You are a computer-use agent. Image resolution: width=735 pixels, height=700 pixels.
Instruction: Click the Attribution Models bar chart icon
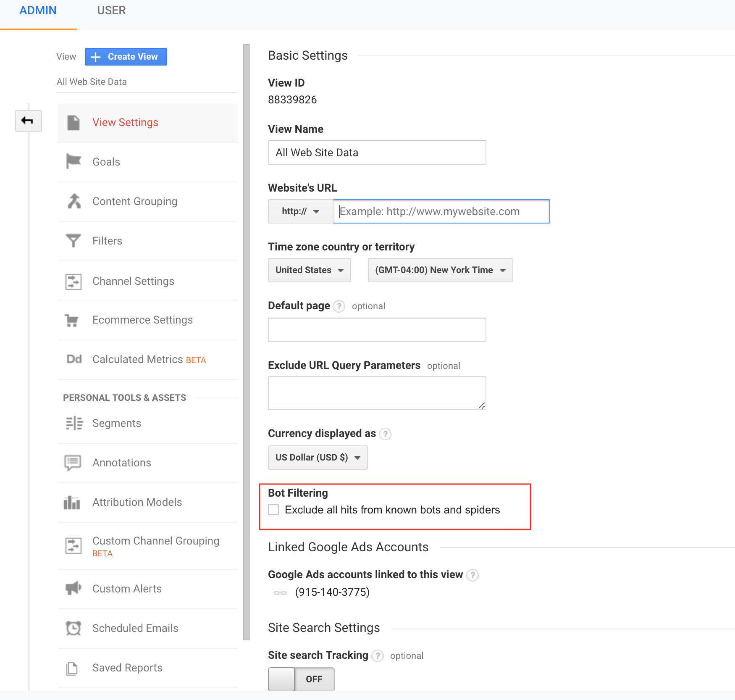[72, 503]
